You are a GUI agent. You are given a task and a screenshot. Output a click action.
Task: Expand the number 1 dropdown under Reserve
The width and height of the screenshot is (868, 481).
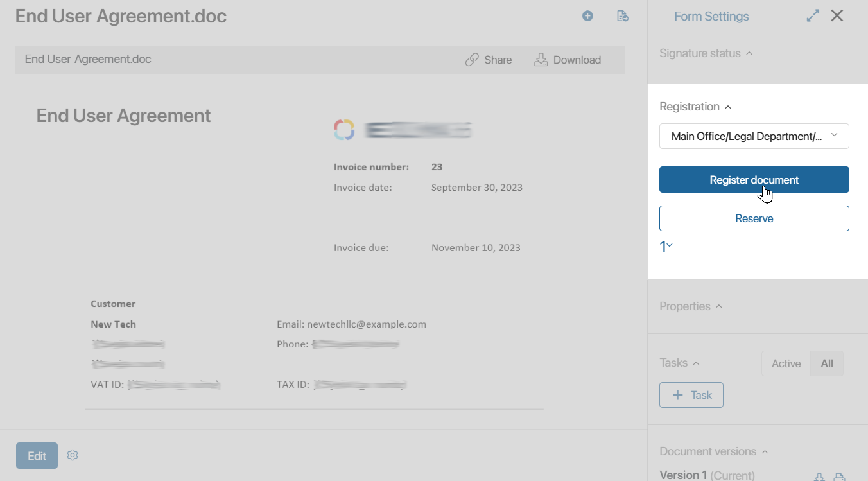click(x=666, y=247)
